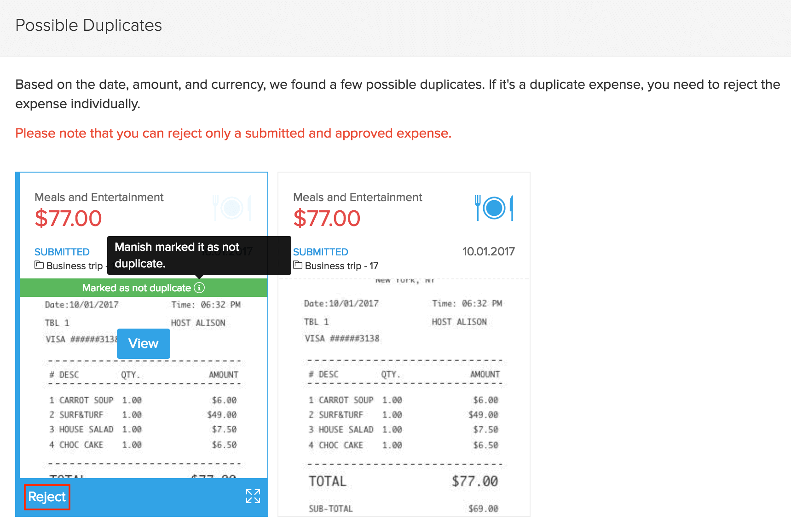Click the $77.00 amount on the first card
The width and height of the screenshot is (791, 532).
(68, 218)
